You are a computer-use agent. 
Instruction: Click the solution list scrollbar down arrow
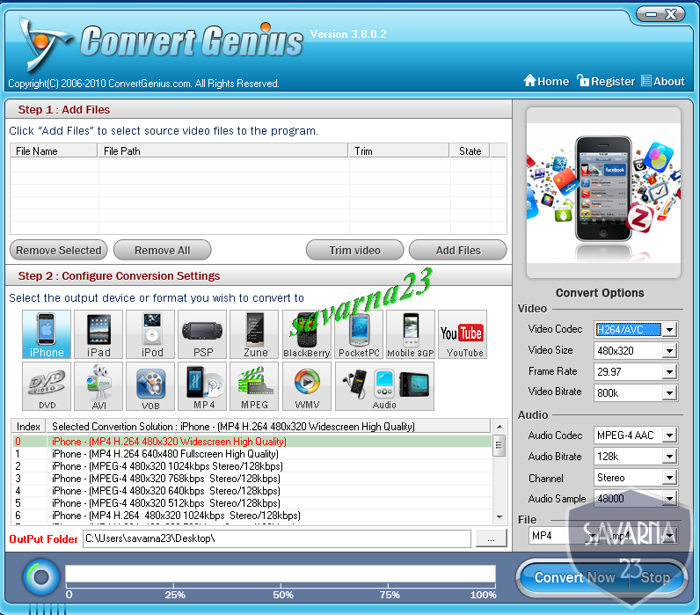[x=499, y=516]
